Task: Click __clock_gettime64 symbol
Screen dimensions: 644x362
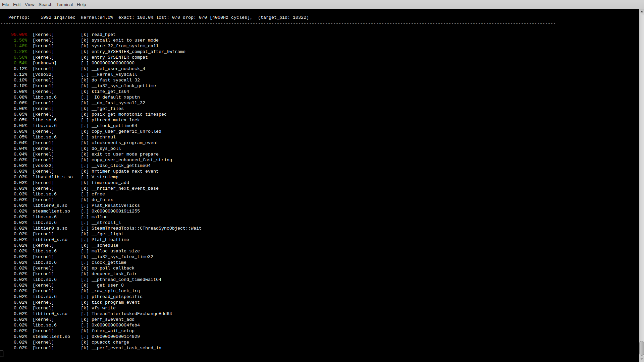Action: [114, 126]
